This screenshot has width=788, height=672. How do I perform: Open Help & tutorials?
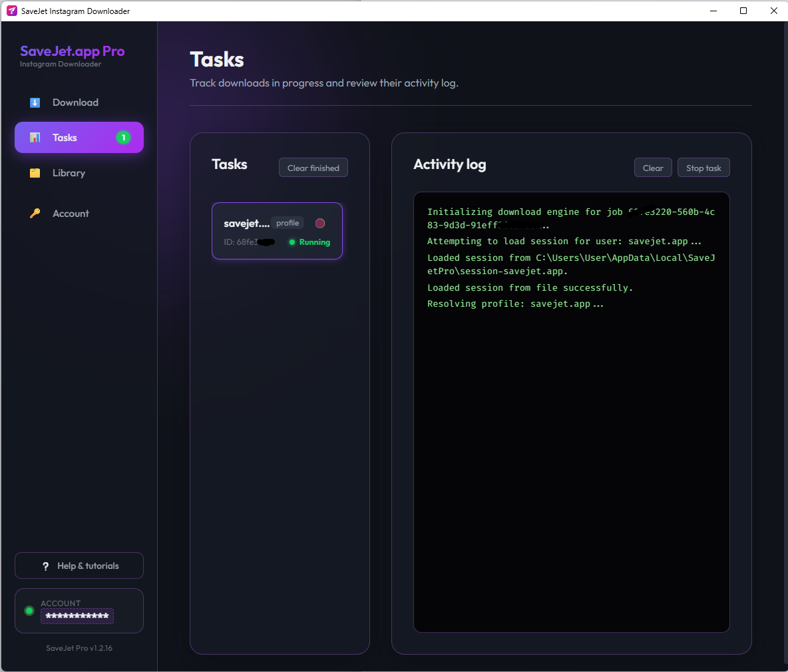(79, 566)
